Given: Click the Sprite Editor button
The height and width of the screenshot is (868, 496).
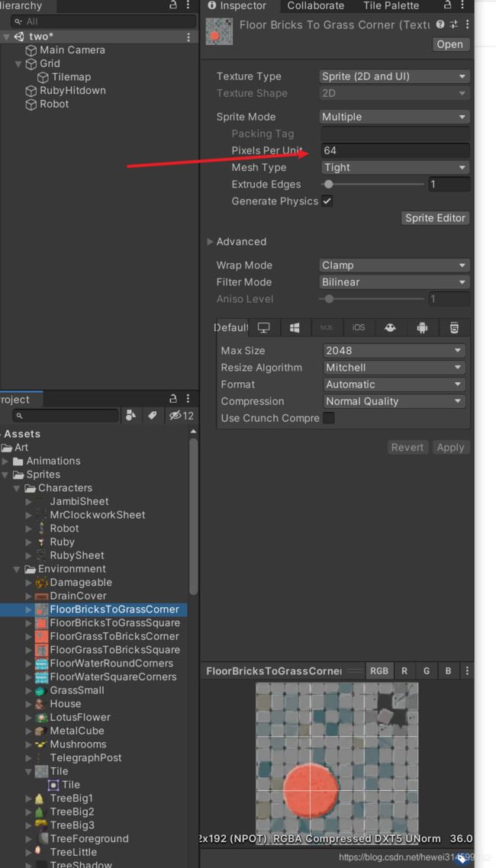Looking at the screenshot, I should coord(435,217).
